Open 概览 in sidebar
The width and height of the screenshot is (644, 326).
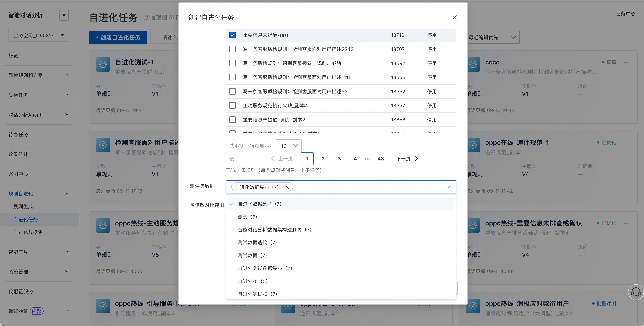click(x=13, y=56)
